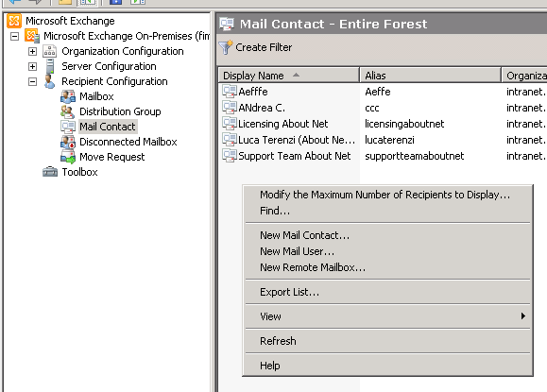Screen dimensions: 547x392
Task: Click alias cell 'lucaterenzi'
Action: coord(389,140)
